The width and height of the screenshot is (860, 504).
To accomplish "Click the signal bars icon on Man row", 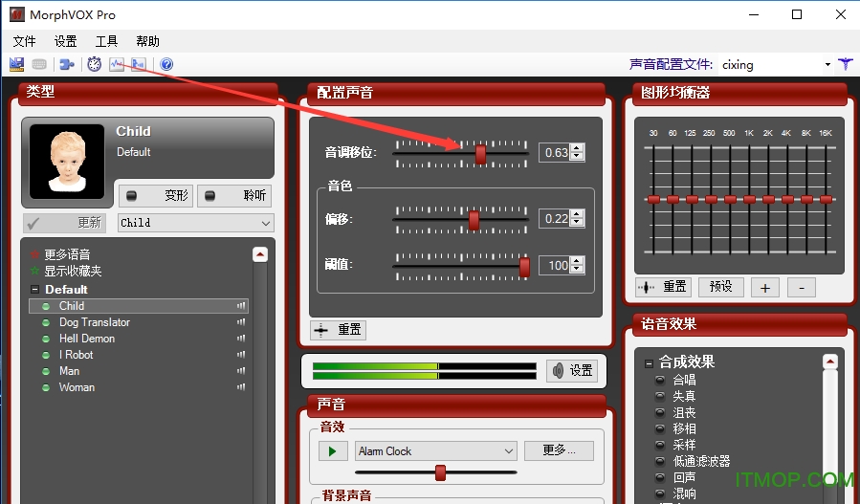I will (x=241, y=371).
